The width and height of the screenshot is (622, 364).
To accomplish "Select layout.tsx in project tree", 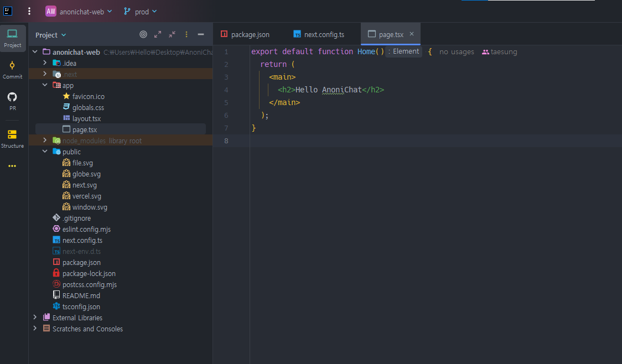I will tap(82, 118).
